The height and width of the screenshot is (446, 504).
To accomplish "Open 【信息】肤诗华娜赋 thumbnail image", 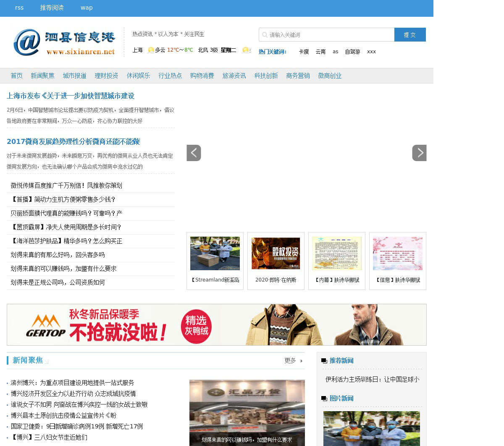I will pyautogui.click(x=398, y=253).
